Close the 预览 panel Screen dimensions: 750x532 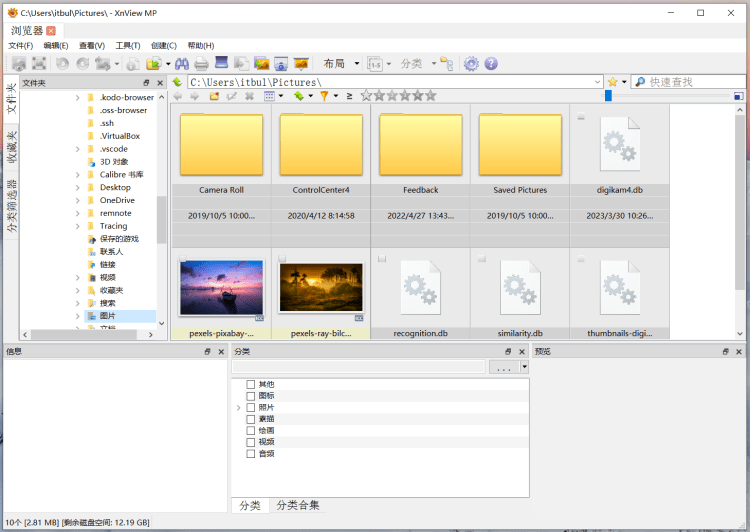coord(739,352)
